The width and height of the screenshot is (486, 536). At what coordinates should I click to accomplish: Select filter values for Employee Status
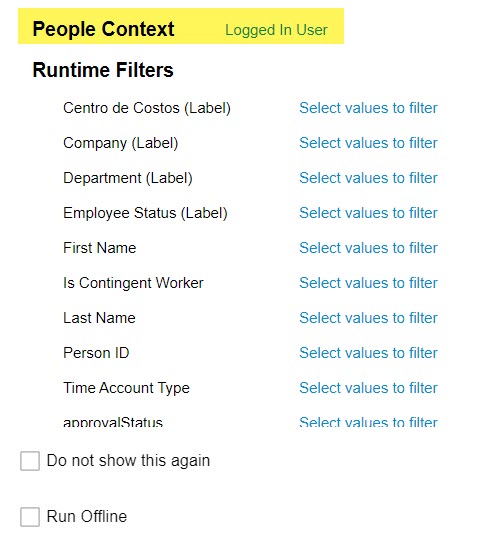368,213
